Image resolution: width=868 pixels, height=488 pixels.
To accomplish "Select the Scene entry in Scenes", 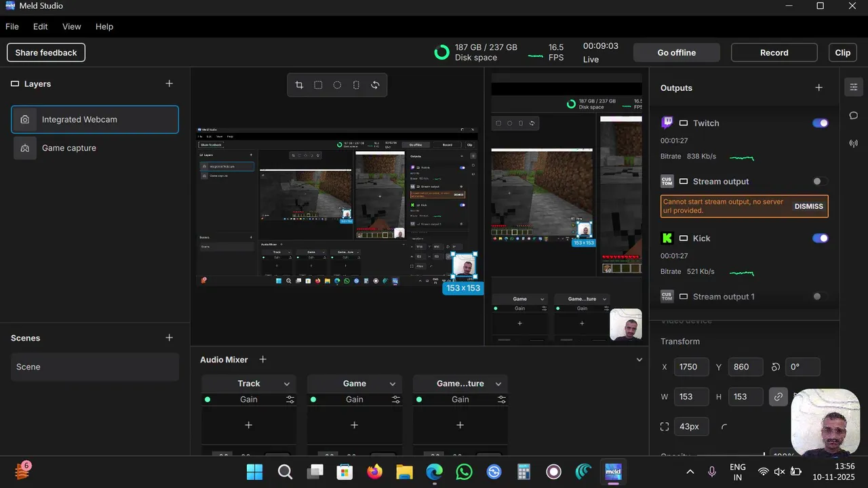I will [x=95, y=367].
